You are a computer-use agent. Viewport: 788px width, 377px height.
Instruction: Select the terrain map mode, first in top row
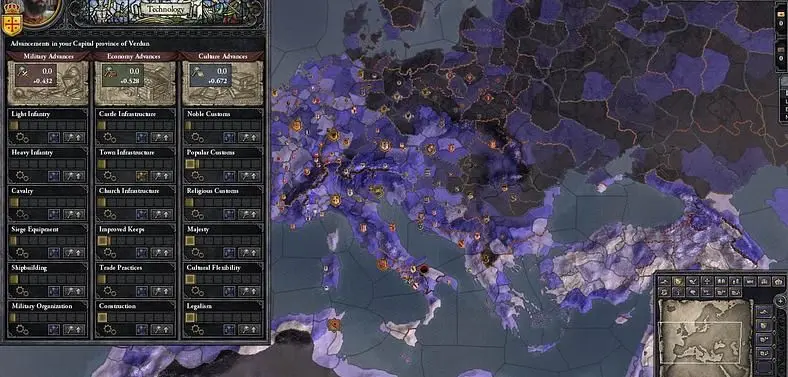coord(664,281)
